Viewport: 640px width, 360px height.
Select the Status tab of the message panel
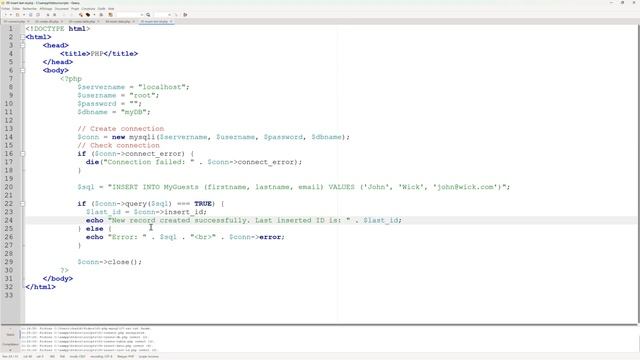[10, 335]
